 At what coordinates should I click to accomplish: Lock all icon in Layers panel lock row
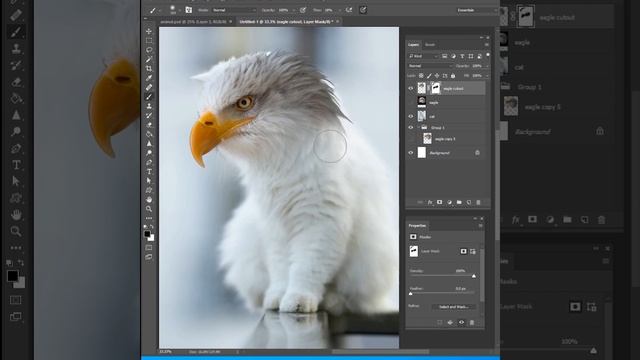coord(453,76)
